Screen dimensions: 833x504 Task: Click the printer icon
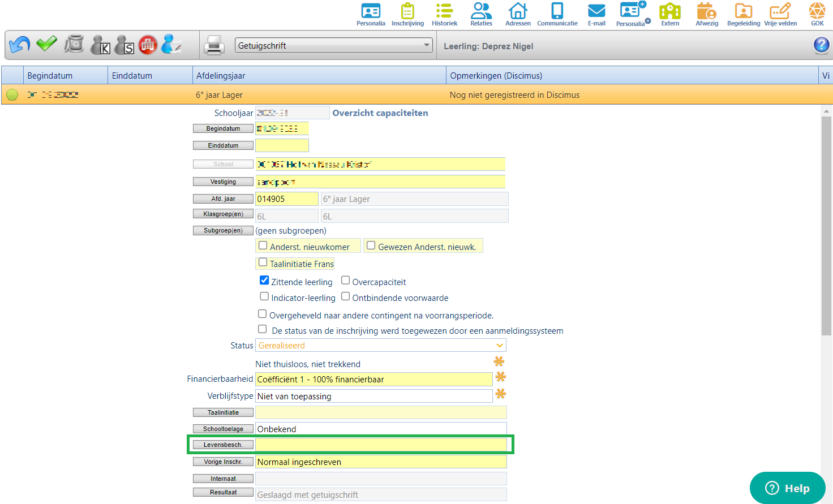pos(214,45)
